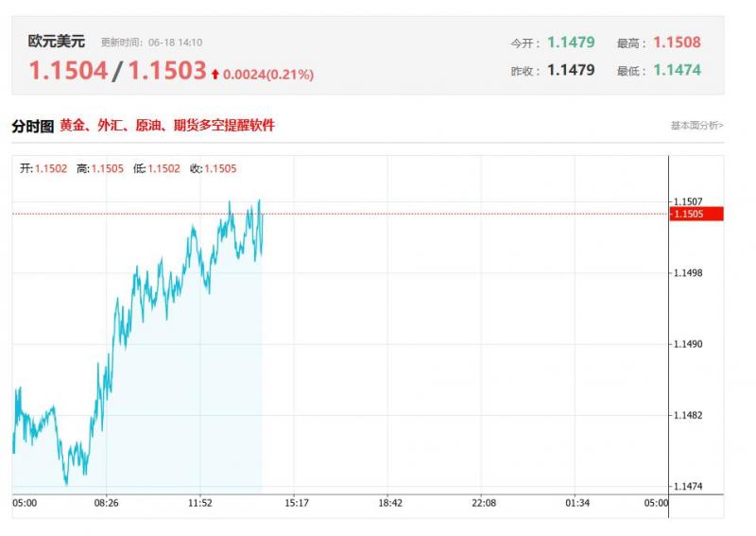Click the chart high value 高:1.1505
The width and height of the screenshot is (756, 536).
click(100, 169)
